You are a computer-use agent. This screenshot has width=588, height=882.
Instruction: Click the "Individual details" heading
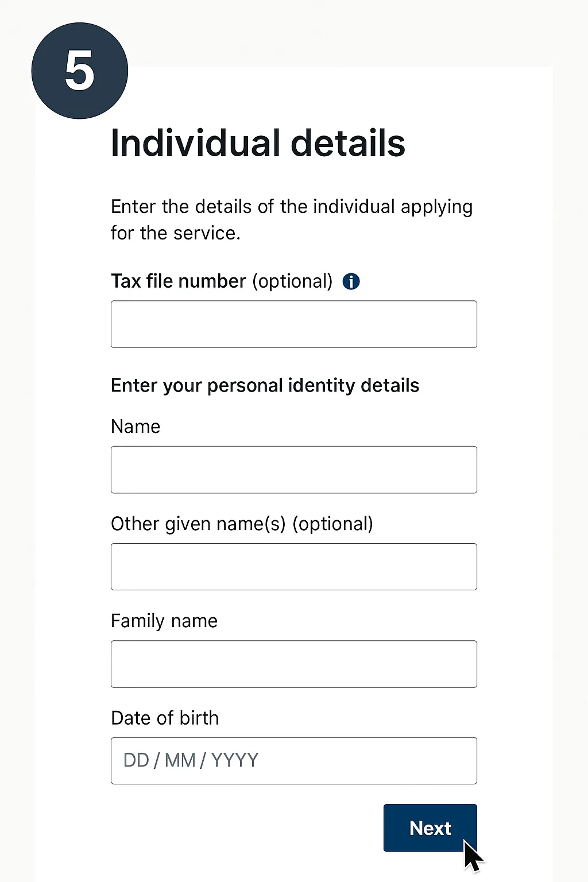258,143
